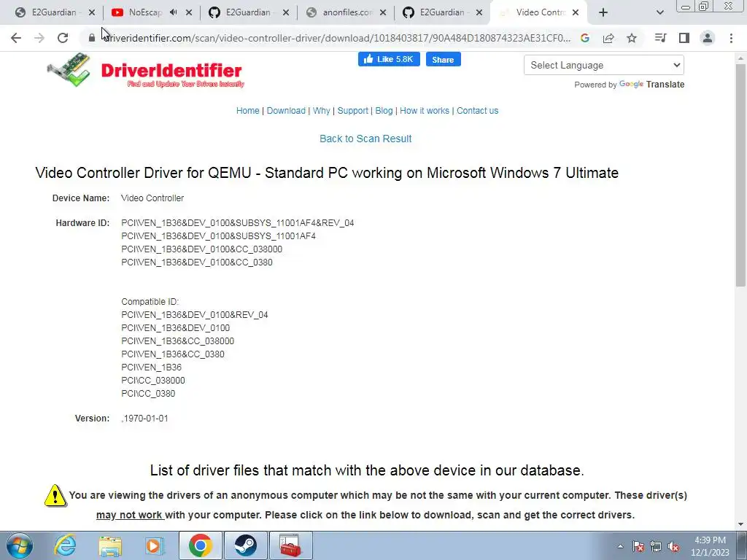Switch to the second E2Guardian GitHub tab
Screen dimensions: 747x560
tap(248, 12)
